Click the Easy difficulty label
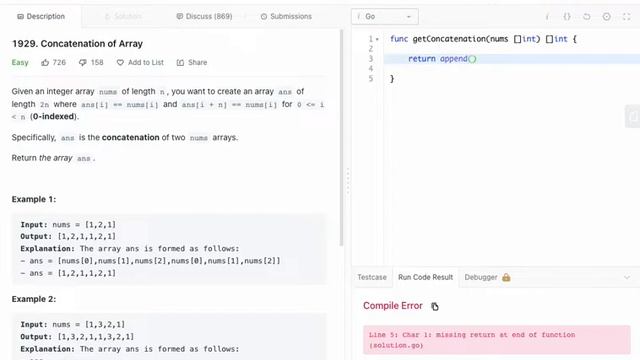Screen dimensions: 640x360 click(20, 62)
